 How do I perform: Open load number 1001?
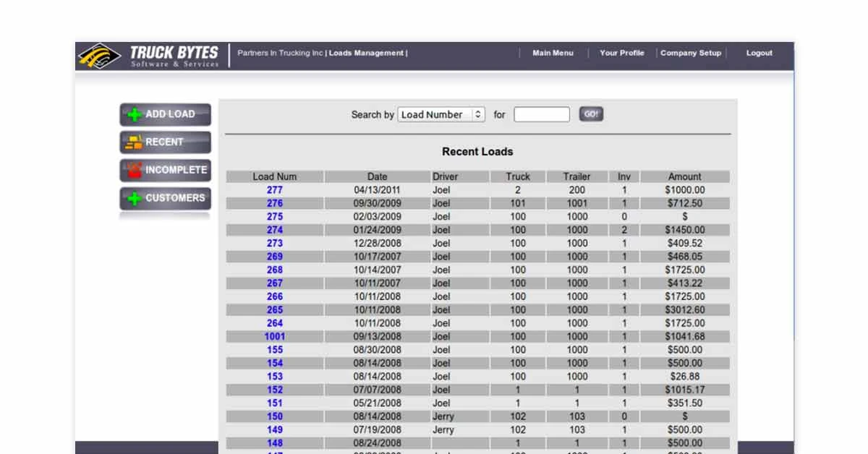(x=274, y=336)
